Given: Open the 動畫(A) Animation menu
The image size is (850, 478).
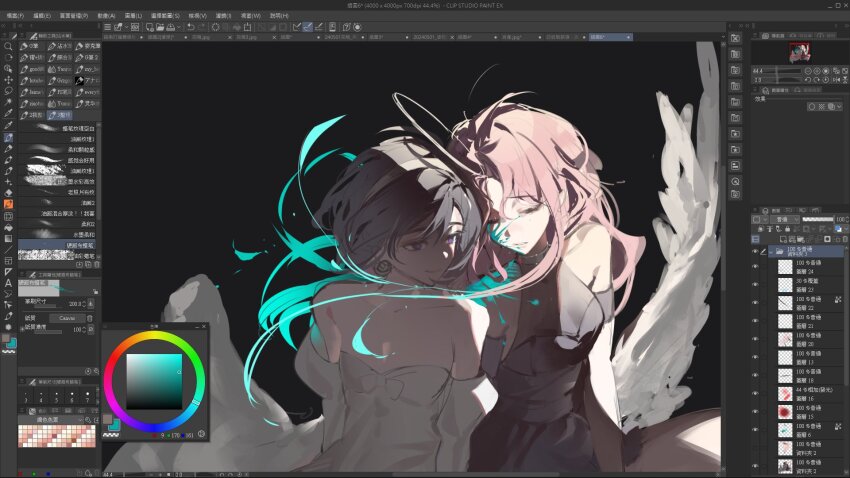Looking at the screenshot, I should (106, 16).
